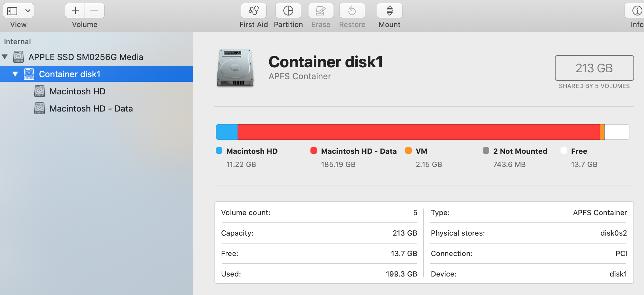This screenshot has width=644, height=295.
Task: Click the 'SHARED BY 5 VOLUMES' caption
Action: tap(594, 86)
